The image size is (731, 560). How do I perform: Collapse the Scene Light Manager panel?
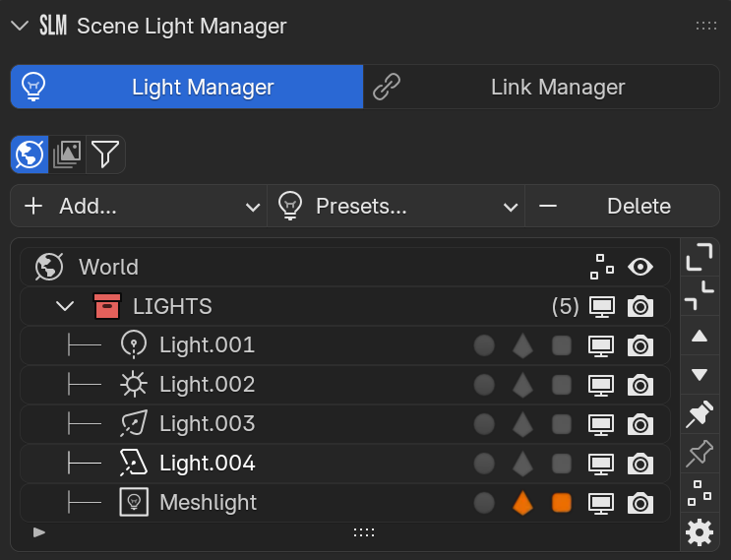[20, 26]
